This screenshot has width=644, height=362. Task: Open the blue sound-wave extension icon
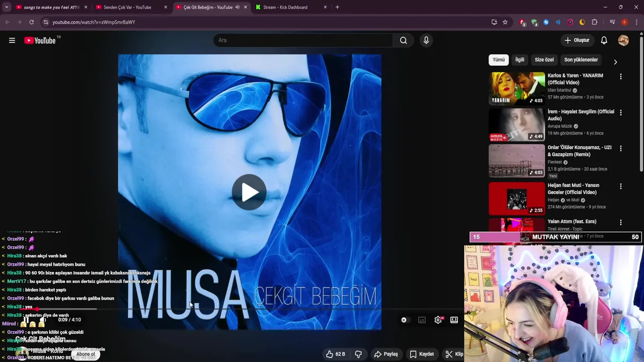coord(558,22)
